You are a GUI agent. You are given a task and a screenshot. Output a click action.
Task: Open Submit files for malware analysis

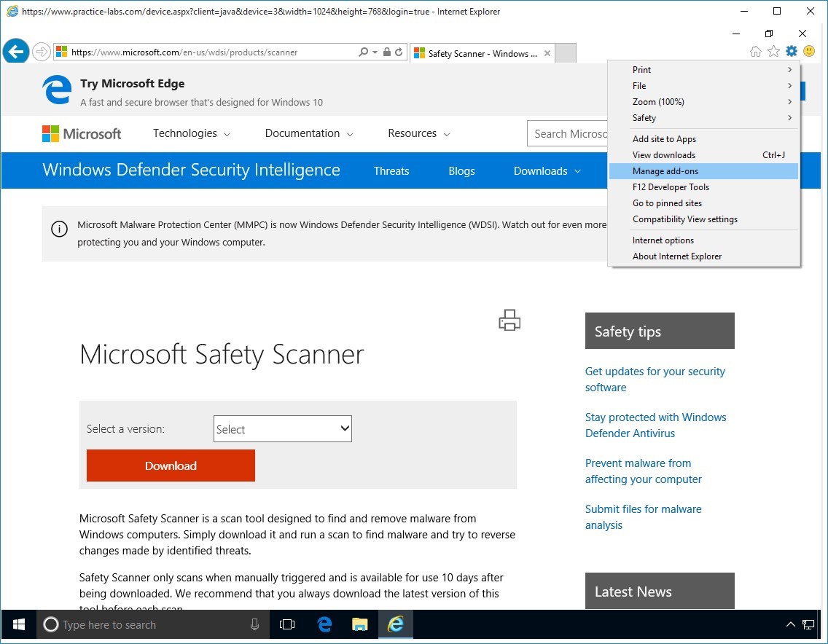pos(643,517)
